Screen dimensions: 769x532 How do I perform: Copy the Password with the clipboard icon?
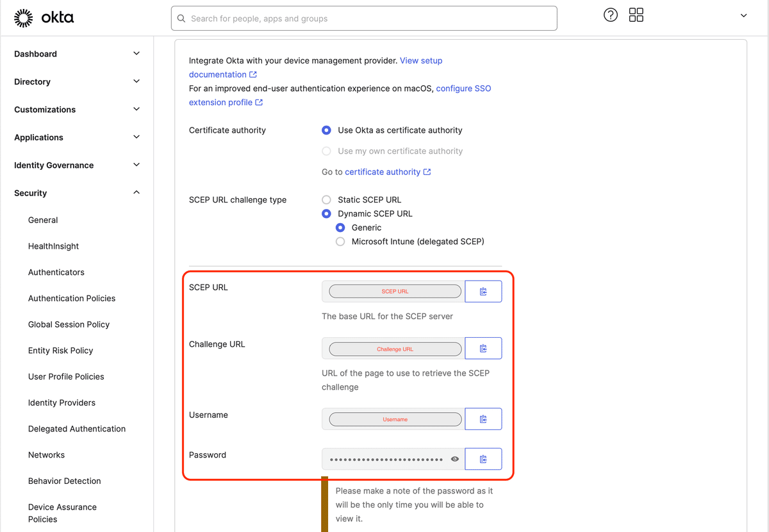point(483,458)
